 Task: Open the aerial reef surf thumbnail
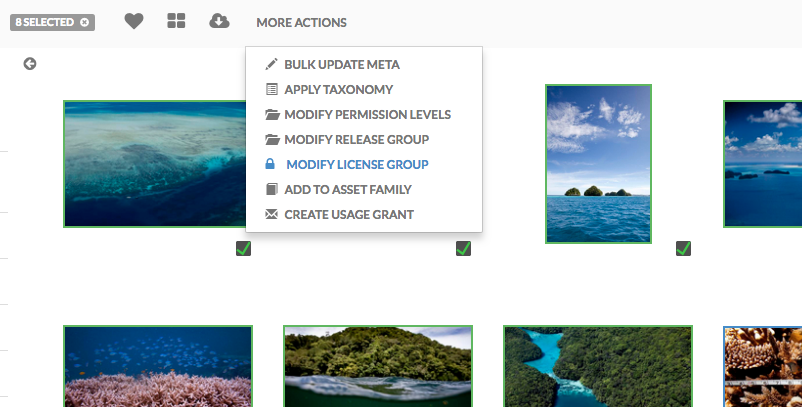tap(154, 164)
